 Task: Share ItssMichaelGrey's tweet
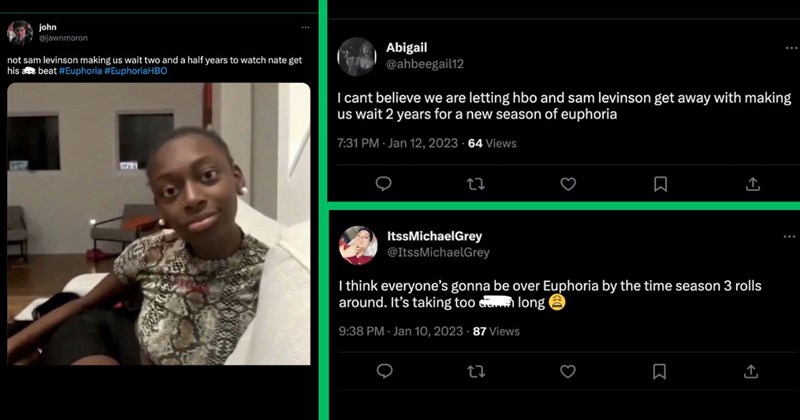[752, 371]
